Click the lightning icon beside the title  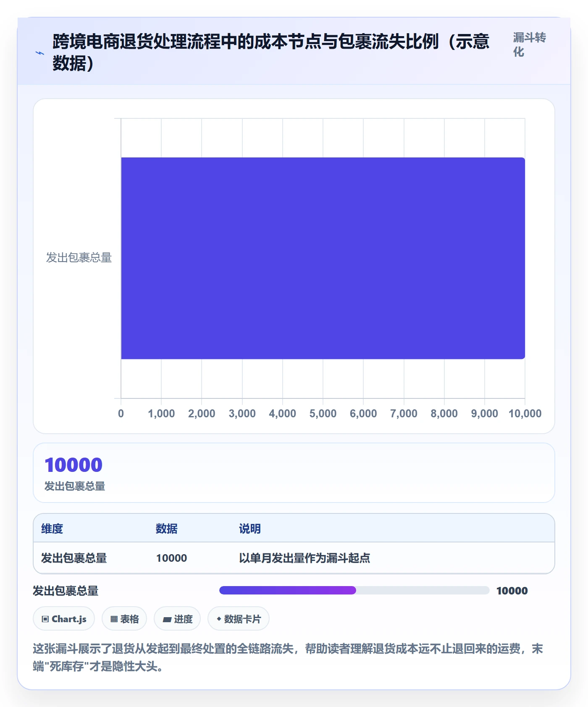click(x=40, y=53)
